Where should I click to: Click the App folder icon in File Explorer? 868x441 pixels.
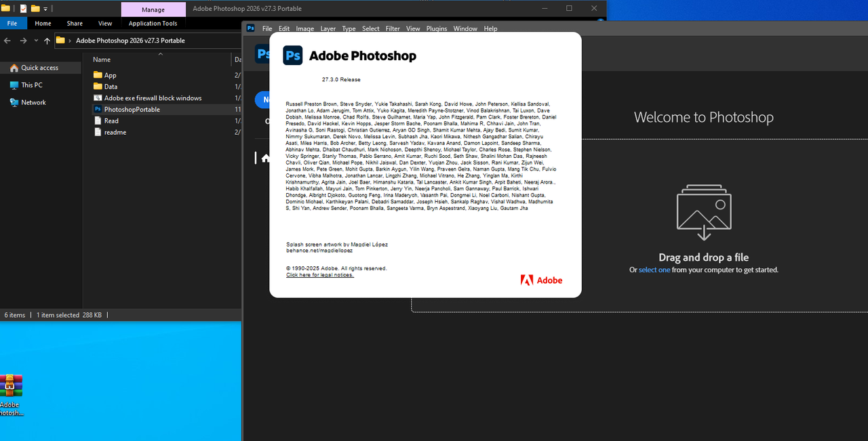point(98,75)
